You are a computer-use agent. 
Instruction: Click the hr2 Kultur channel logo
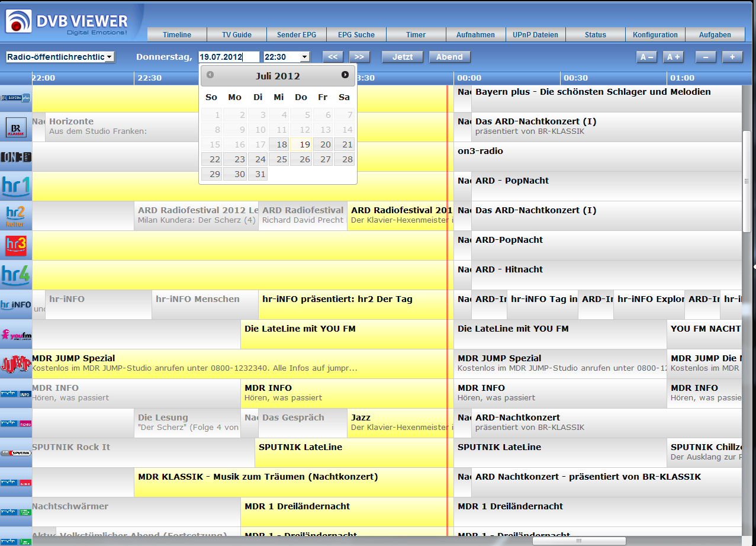coord(16,216)
